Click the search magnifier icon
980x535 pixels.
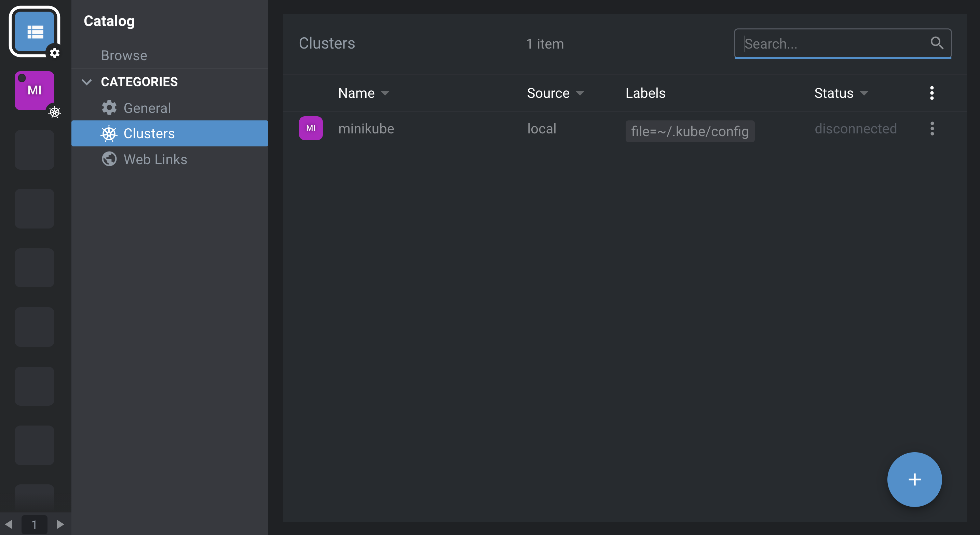click(x=937, y=43)
